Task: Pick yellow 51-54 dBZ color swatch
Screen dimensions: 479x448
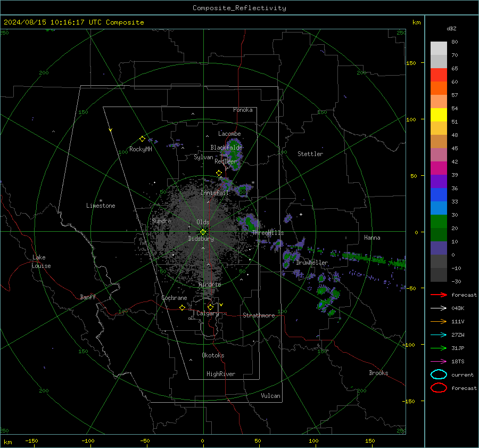Action: pyautogui.click(x=439, y=115)
